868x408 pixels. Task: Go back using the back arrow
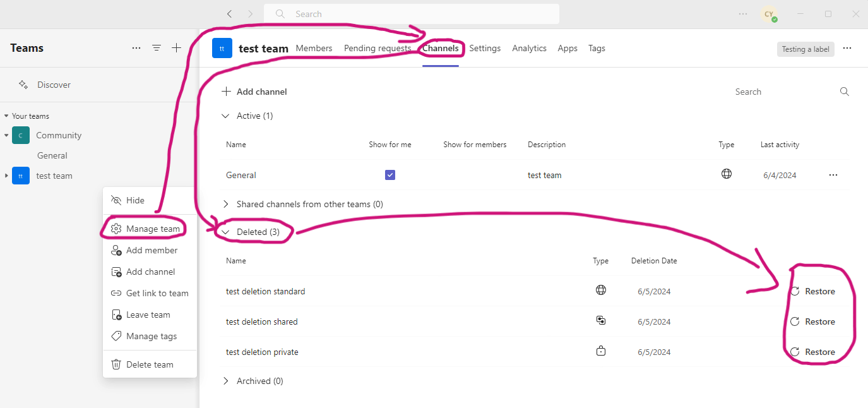(x=229, y=14)
